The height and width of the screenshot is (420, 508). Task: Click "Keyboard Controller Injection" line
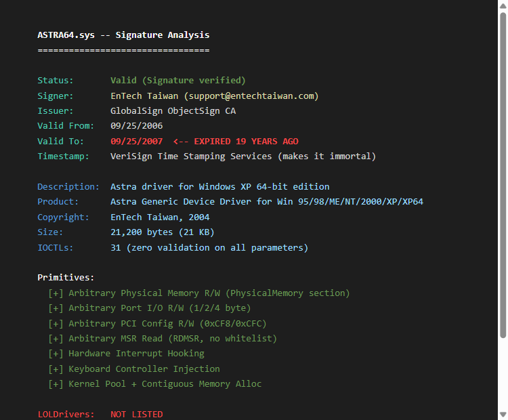pyautogui.click(x=134, y=369)
